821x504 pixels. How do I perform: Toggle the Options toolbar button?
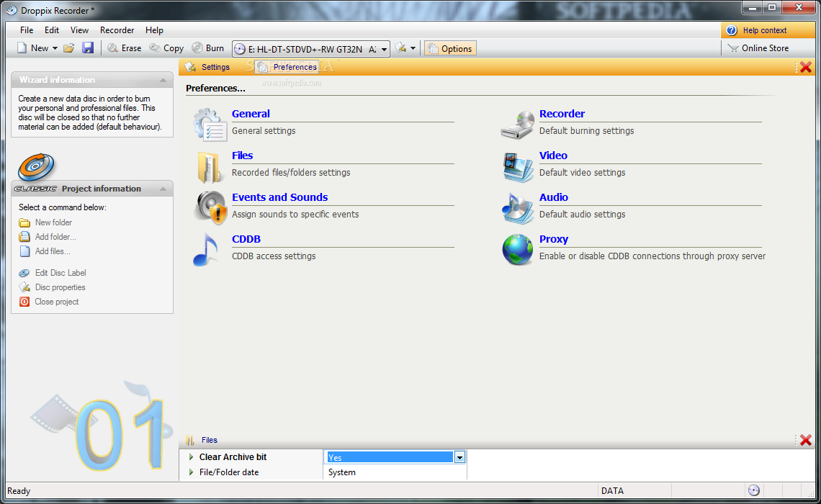450,49
